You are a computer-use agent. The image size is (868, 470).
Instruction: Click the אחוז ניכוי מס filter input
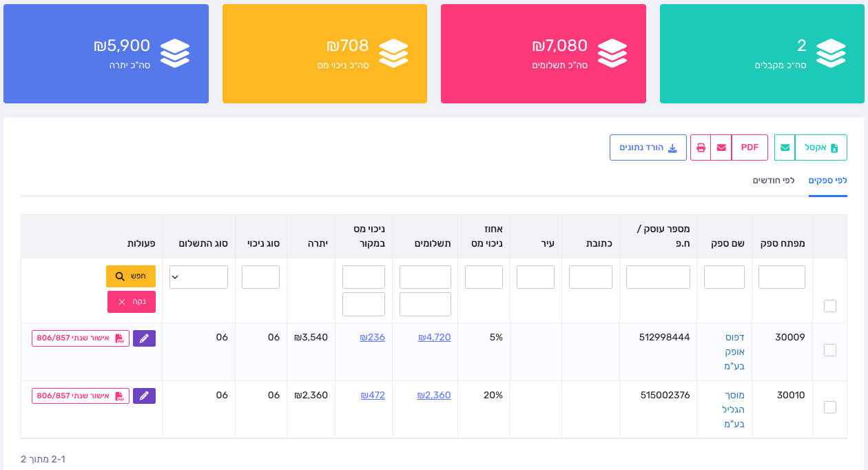pos(484,277)
